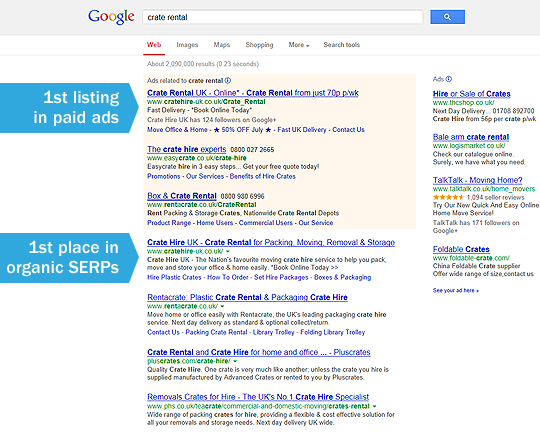Screen dimensions: 540x433
Task: Open the Shopping tab
Action: coord(259,45)
